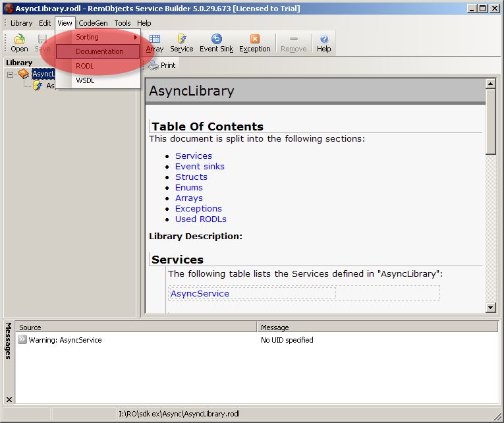Close the open View menu
This screenshot has width=504, height=423.
coord(65,23)
